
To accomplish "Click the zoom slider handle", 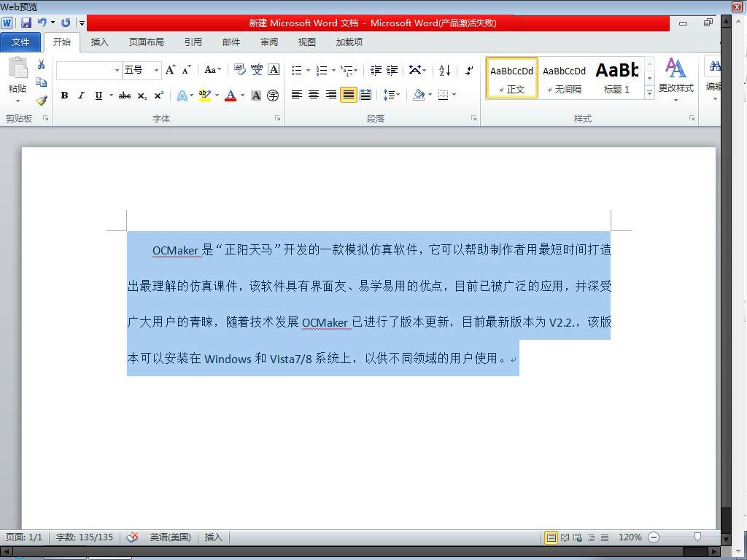I will point(697,537).
